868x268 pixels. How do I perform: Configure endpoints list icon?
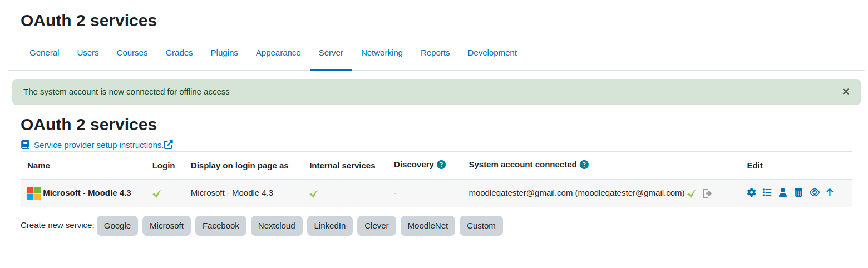pos(767,192)
